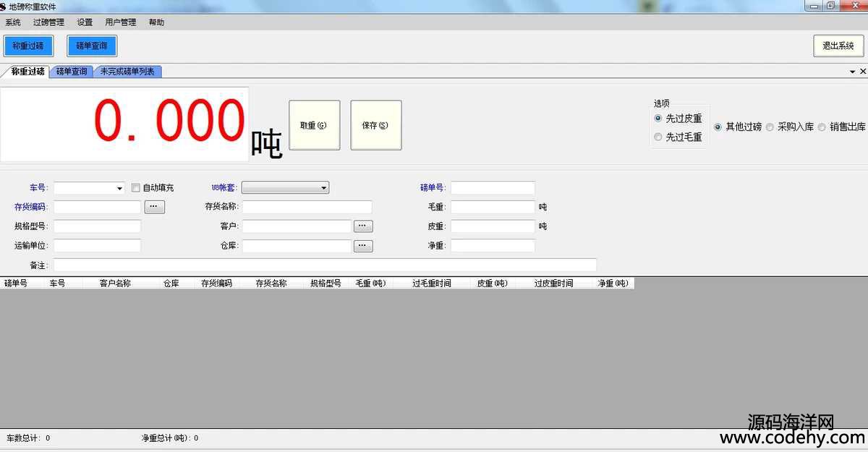Click the 运输单位 input field
This screenshot has height=452, width=868.
(97, 246)
